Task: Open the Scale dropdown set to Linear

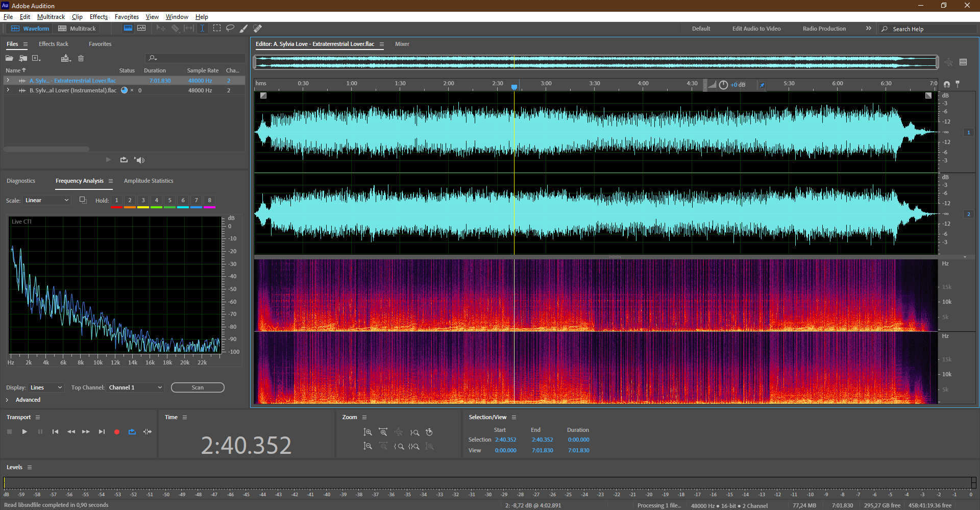Action: click(x=46, y=200)
